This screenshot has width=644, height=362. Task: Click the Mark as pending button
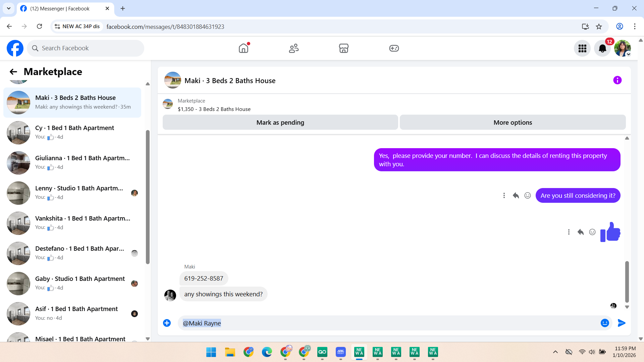280,122
